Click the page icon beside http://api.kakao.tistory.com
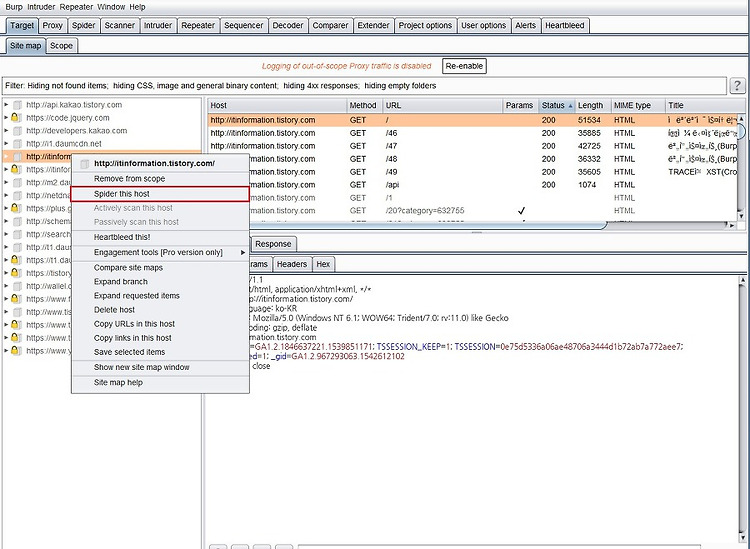The height and width of the screenshot is (549, 750). [x=17, y=105]
